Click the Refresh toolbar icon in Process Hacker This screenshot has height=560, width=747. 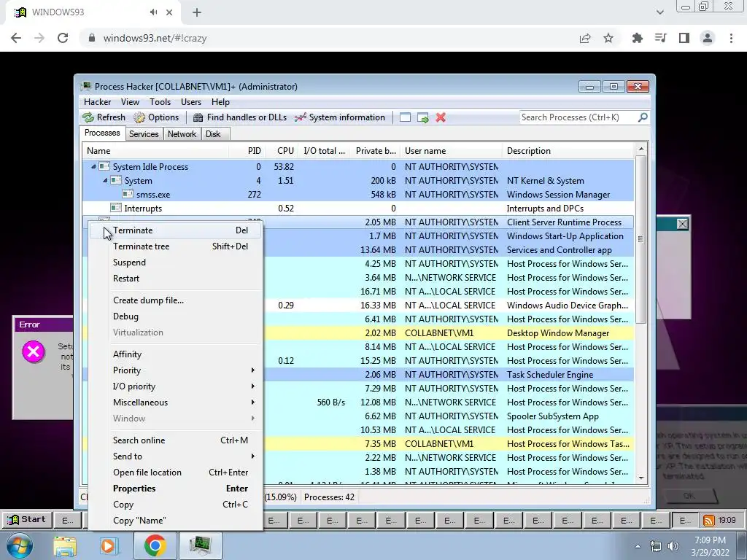point(88,117)
